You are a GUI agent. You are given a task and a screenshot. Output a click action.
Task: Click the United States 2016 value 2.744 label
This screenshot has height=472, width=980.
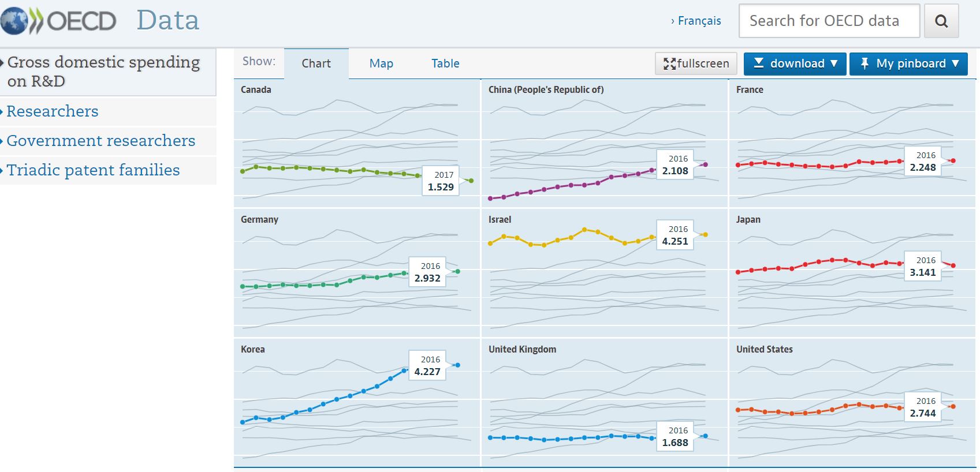pyautogui.click(x=923, y=407)
